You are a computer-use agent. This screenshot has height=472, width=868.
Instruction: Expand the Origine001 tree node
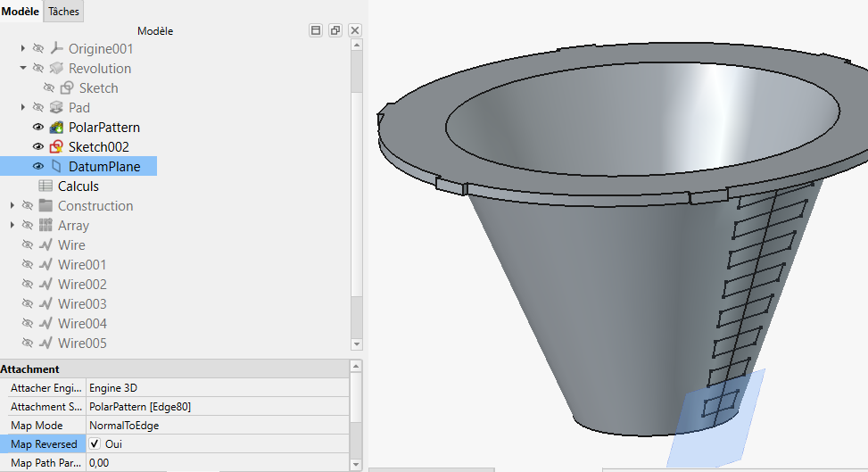coord(23,49)
